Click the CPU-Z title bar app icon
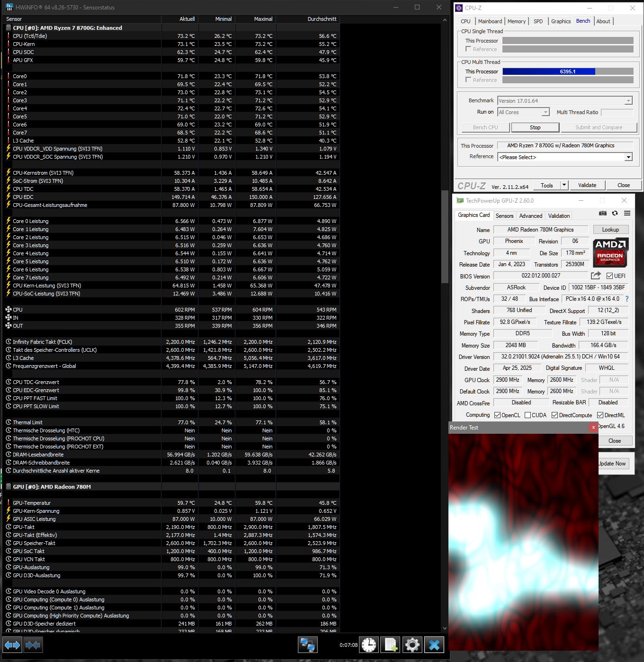This screenshot has width=644, height=662. coord(459,8)
